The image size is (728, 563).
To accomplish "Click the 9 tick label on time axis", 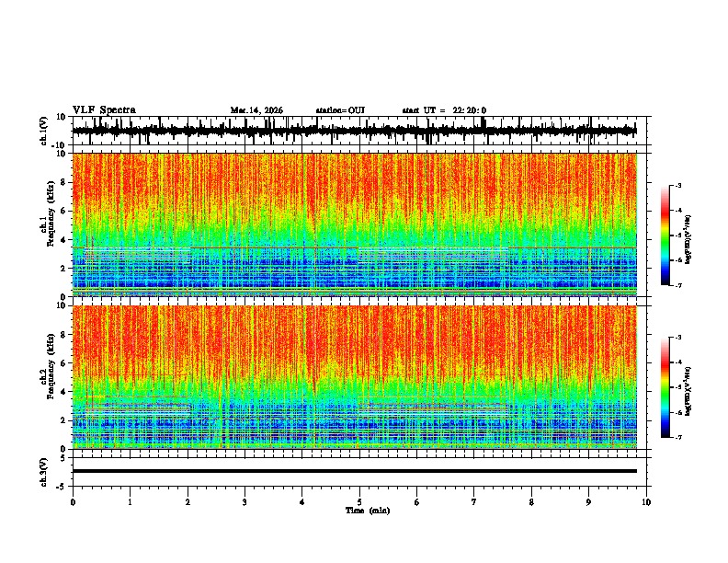I will click(588, 502).
